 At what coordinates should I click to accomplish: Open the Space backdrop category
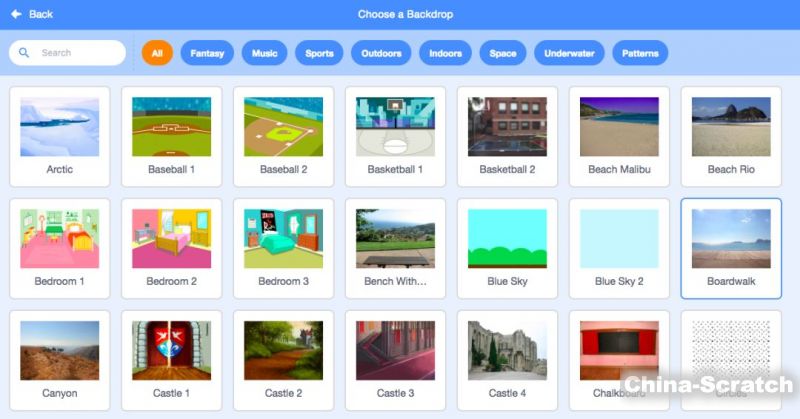point(502,53)
